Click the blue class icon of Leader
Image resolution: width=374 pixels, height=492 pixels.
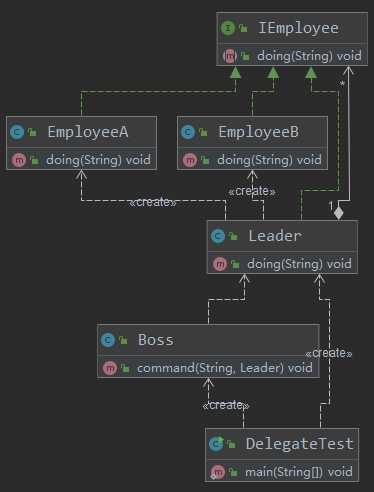click(218, 236)
